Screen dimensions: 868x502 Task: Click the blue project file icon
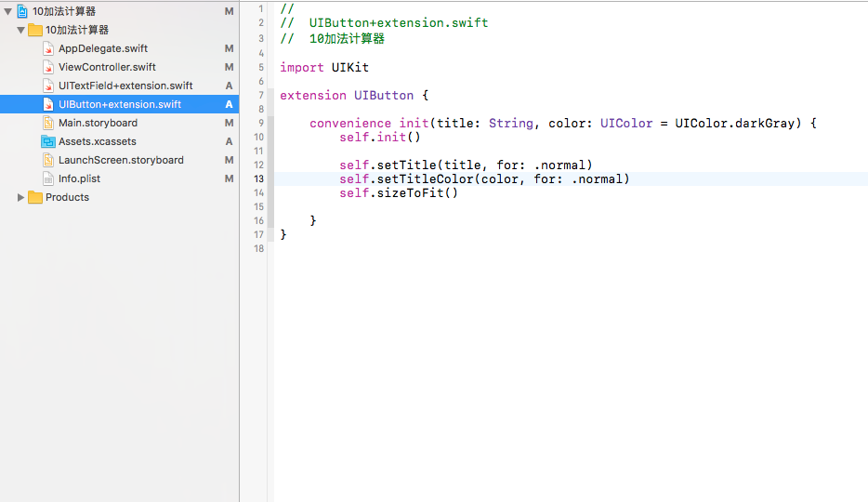point(22,11)
